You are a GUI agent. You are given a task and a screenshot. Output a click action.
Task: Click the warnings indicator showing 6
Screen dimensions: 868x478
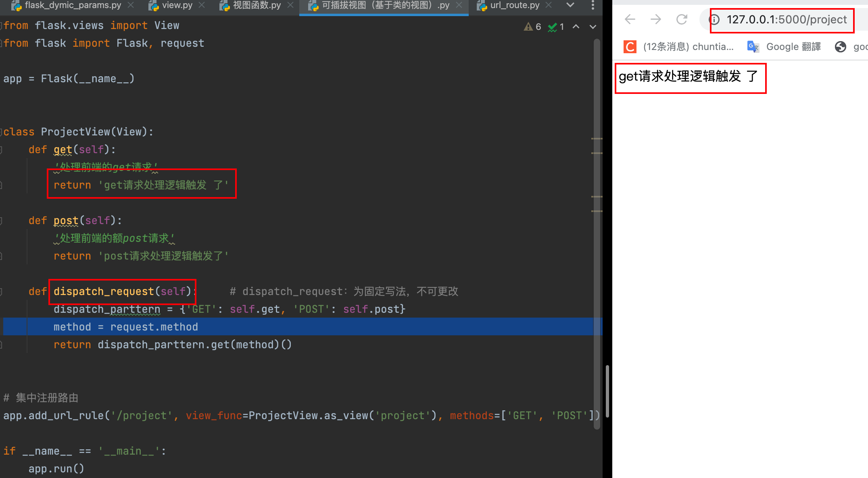click(x=532, y=27)
